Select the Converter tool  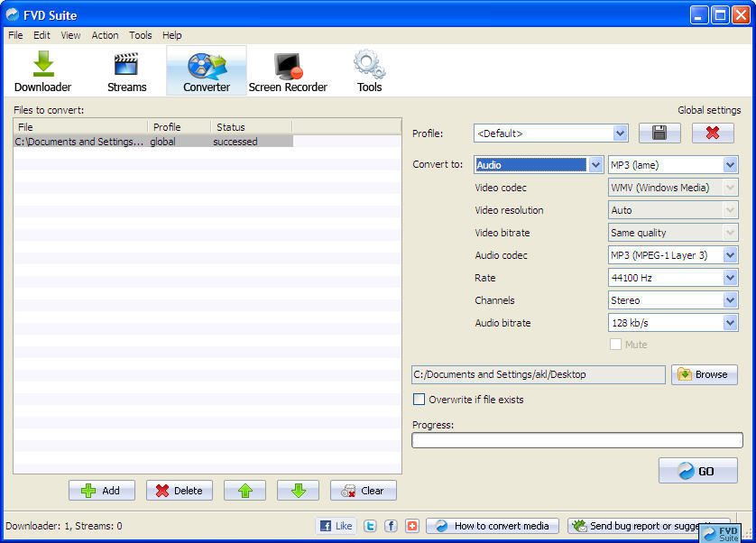point(206,69)
